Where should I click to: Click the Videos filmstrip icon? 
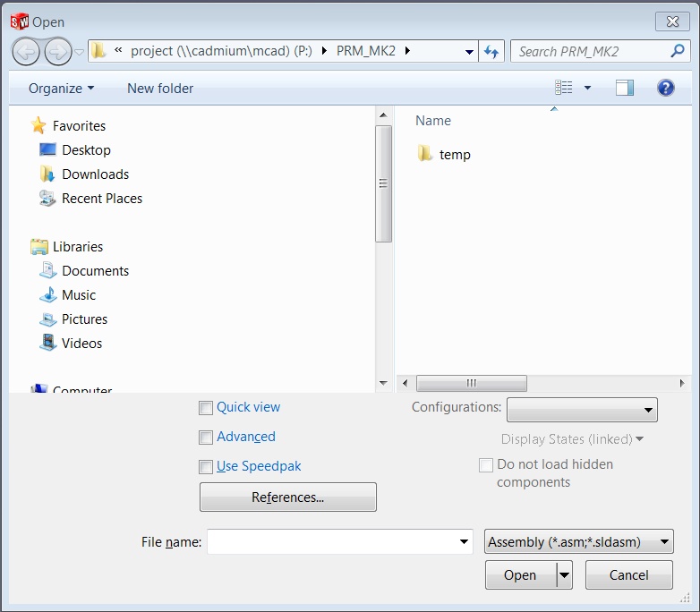pos(47,343)
